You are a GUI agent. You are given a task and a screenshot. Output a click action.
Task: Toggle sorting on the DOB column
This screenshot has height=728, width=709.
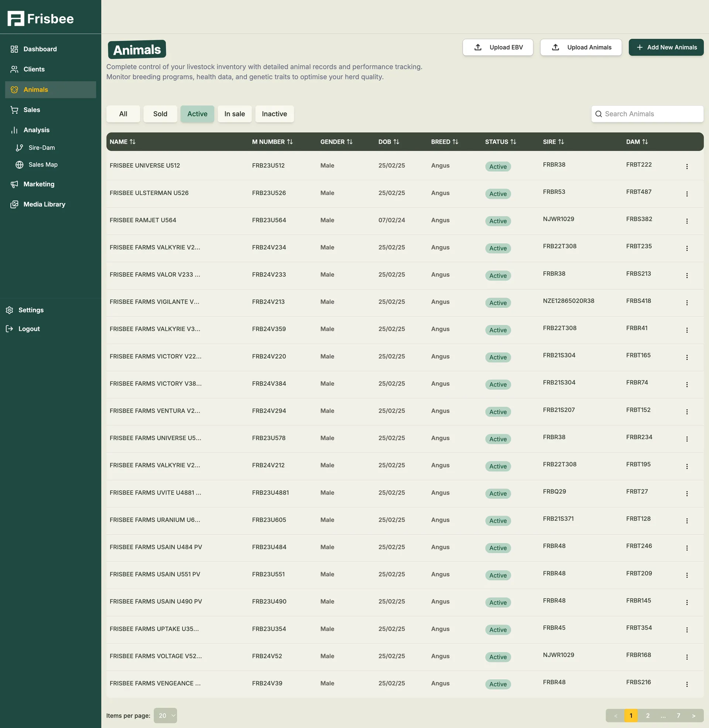[396, 142]
